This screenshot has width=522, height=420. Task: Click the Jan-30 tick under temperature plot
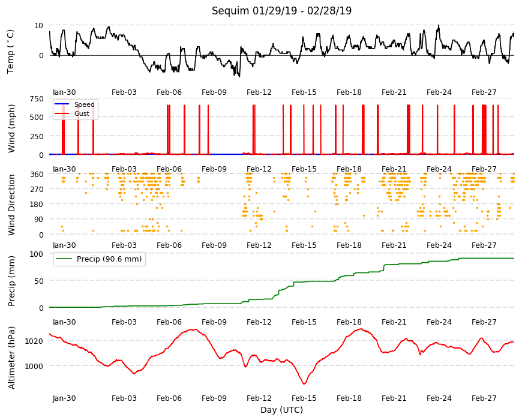64,92
